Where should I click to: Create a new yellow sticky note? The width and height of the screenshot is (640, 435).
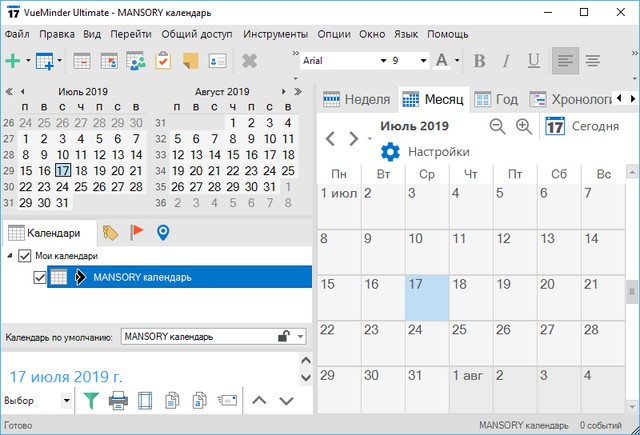[x=189, y=61]
